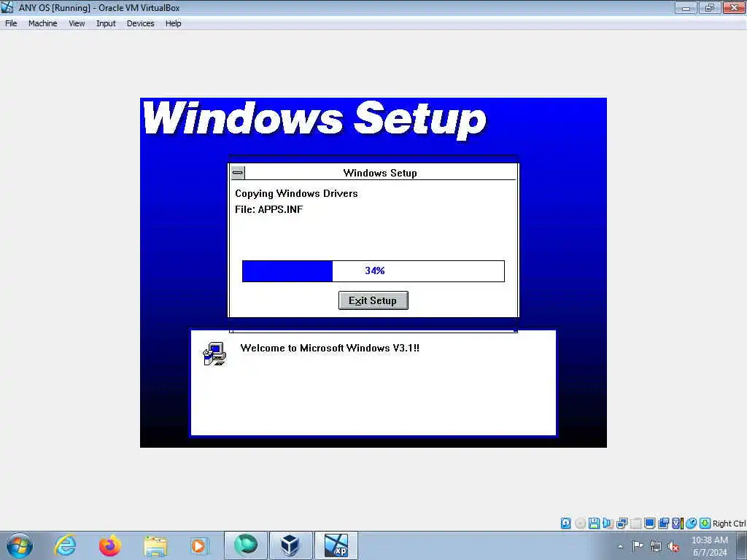747x560 pixels.
Task: Open the network adapters status icon
Action: (622, 524)
